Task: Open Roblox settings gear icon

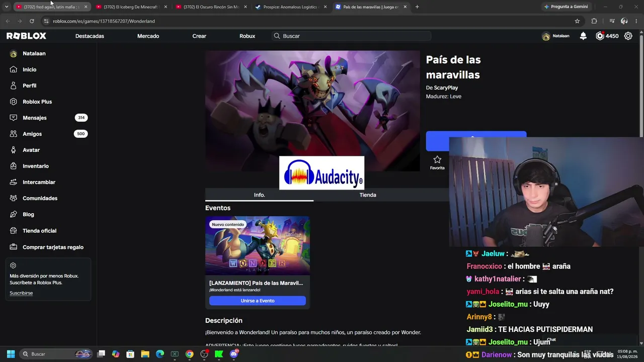Action: pyautogui.click(x=628, y=36)
